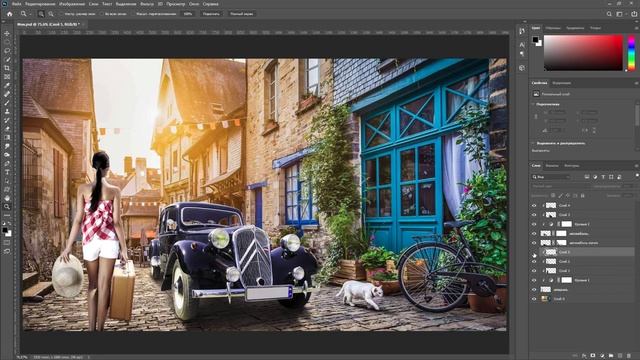Click the share icon at top right
The image size is (640, 360).
point(634,14)
